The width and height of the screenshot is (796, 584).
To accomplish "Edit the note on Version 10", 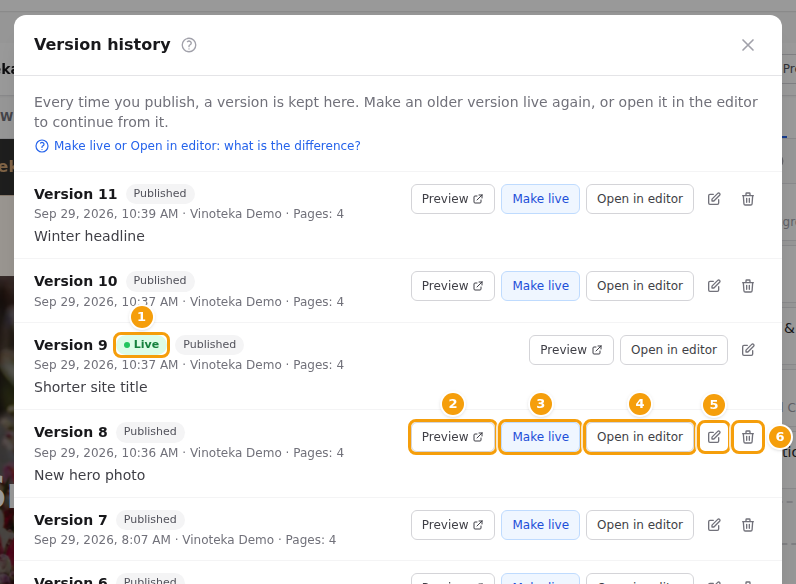I will (x=714, y=286).
